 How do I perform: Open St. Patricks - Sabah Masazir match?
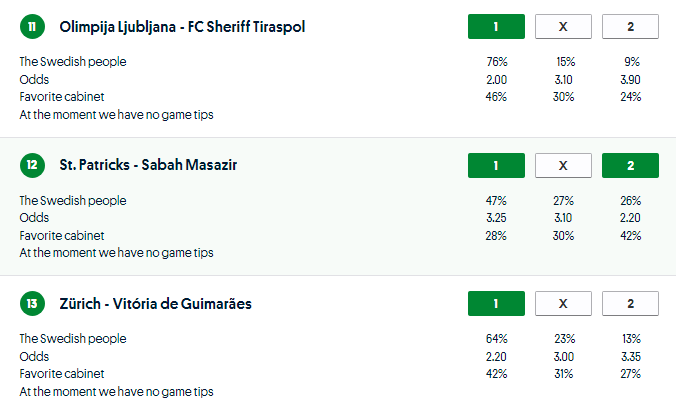pos(148,165)
